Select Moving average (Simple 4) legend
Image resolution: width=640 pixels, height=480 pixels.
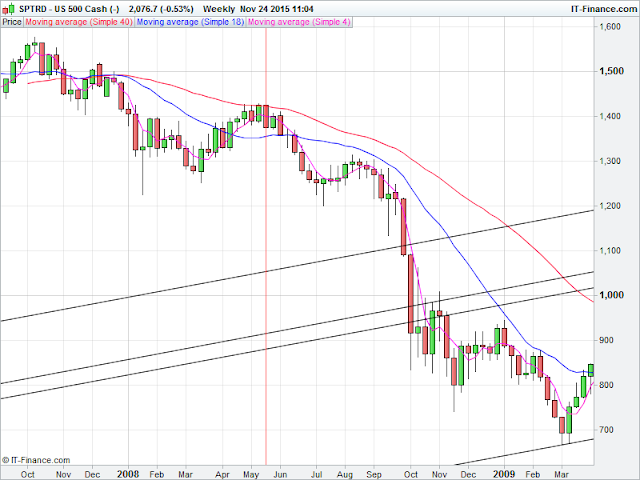[299, 22]
